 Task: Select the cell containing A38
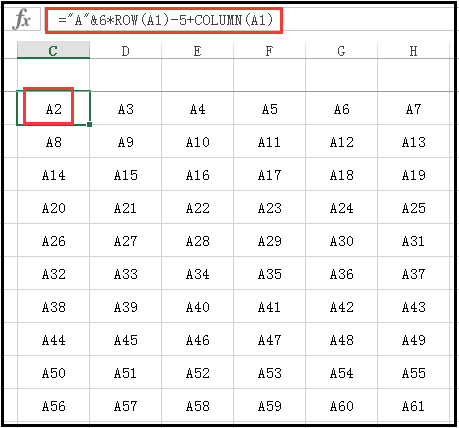pyautogui.click(x=53, y=306)
